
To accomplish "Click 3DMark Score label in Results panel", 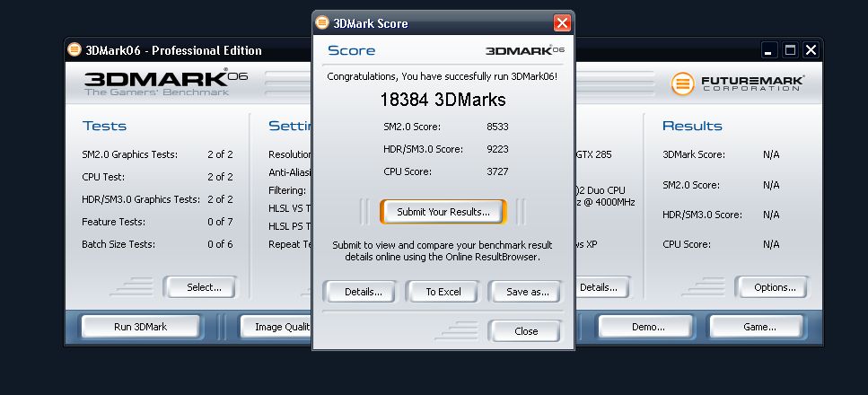I will pos(694,154).
